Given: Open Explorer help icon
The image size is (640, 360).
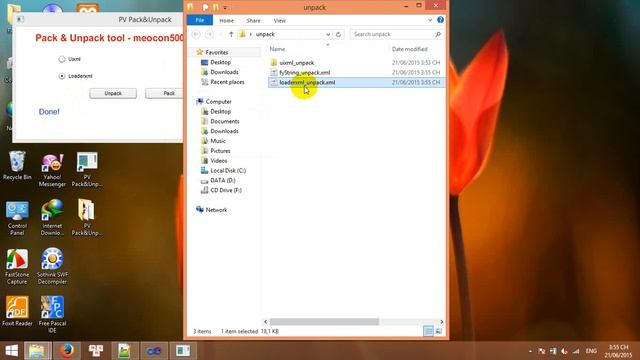Looking at the screenshot, I should (440, 20).
